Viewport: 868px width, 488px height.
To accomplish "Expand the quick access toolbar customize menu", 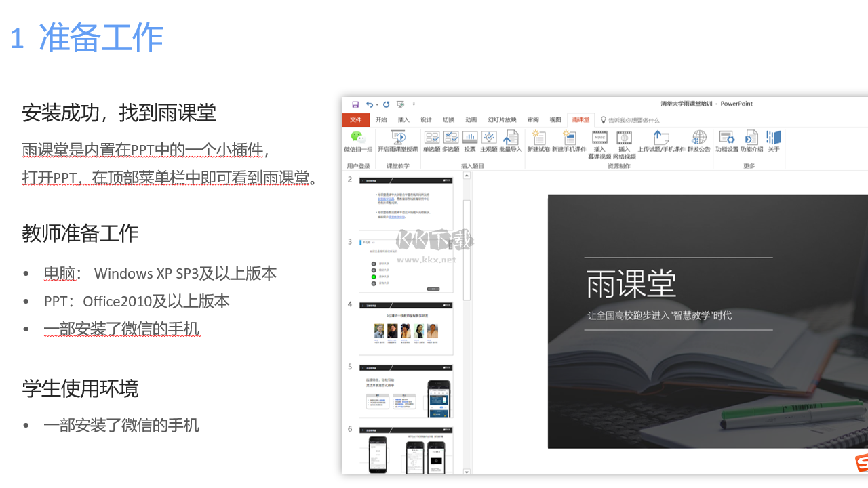I will click(414, 104).
